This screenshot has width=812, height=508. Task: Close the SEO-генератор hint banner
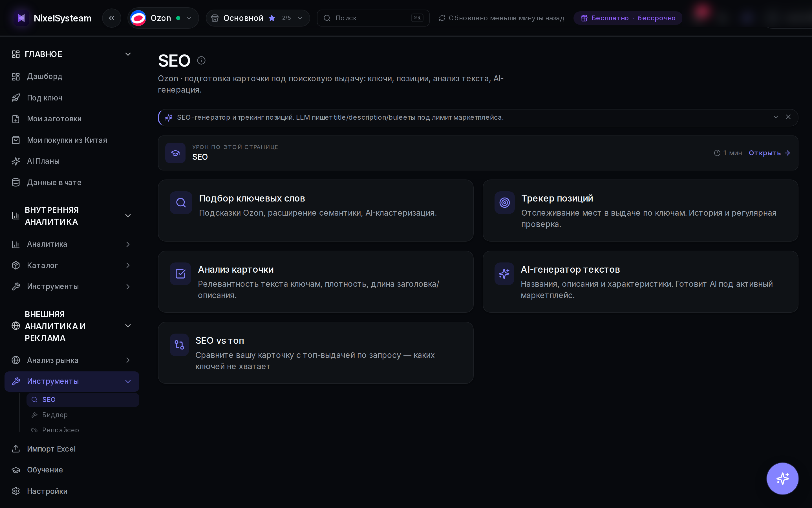788,117
